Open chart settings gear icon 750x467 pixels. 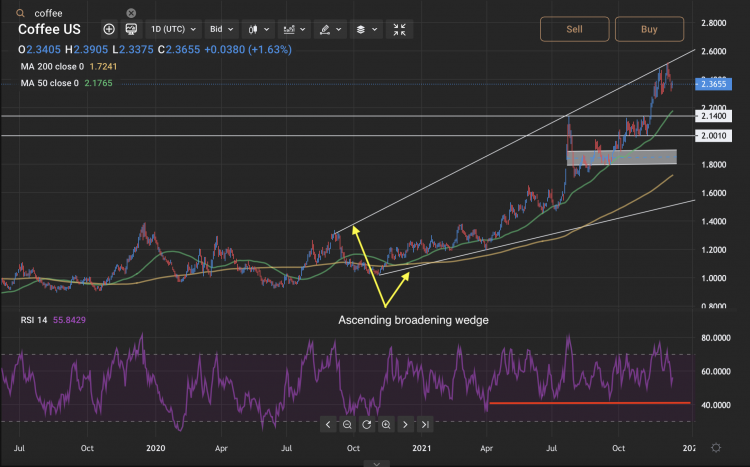pos(716,448)
